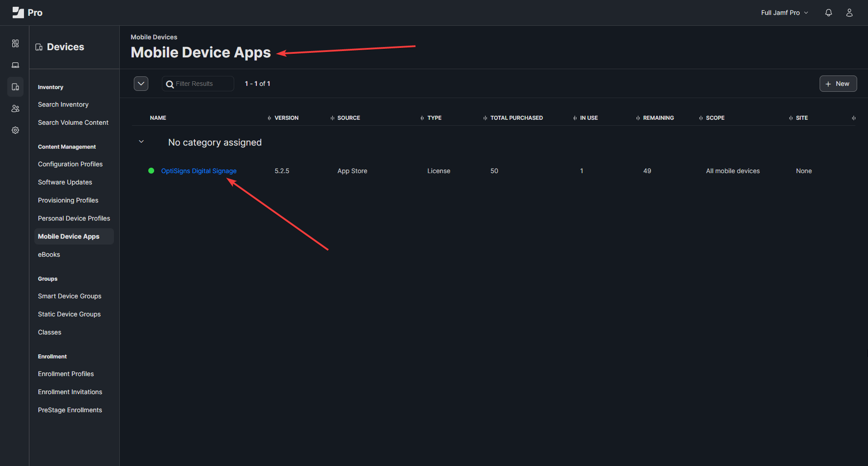Open PreStage Enrollments
868x466 pixels.
70,410
